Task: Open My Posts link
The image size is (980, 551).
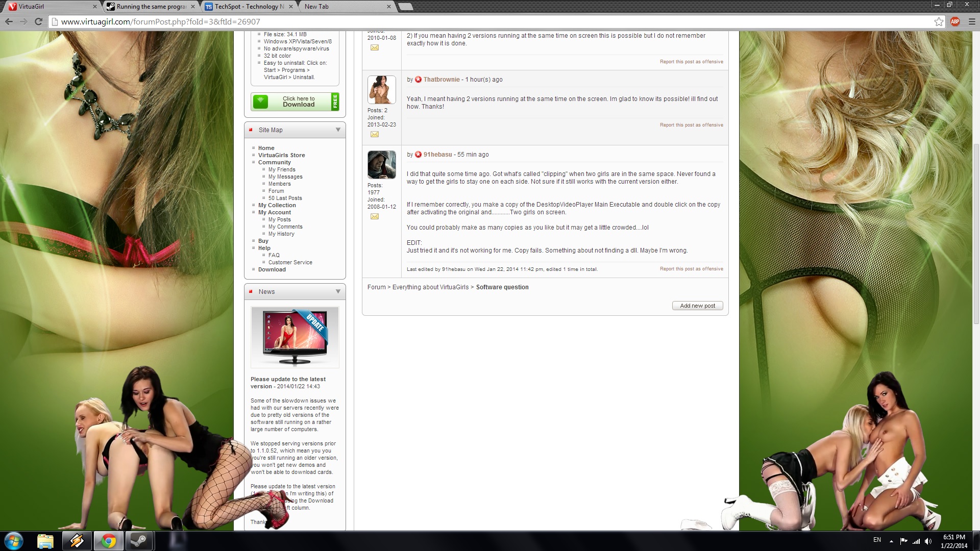Action: coord(279,219)
